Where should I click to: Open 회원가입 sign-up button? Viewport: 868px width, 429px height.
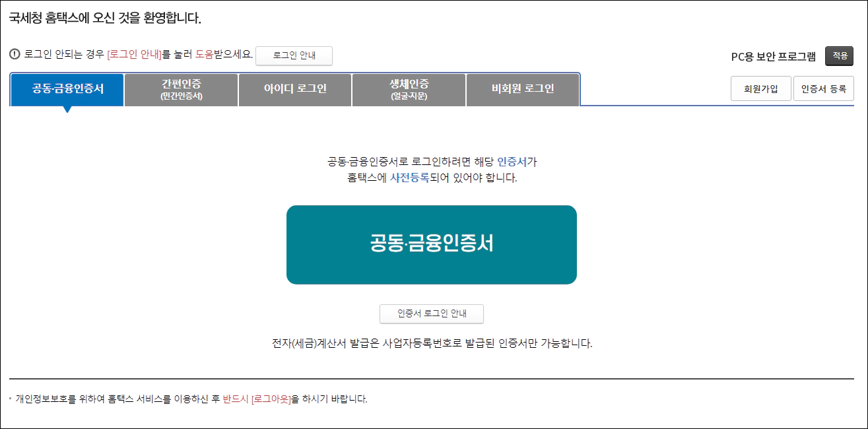(760, 88)
